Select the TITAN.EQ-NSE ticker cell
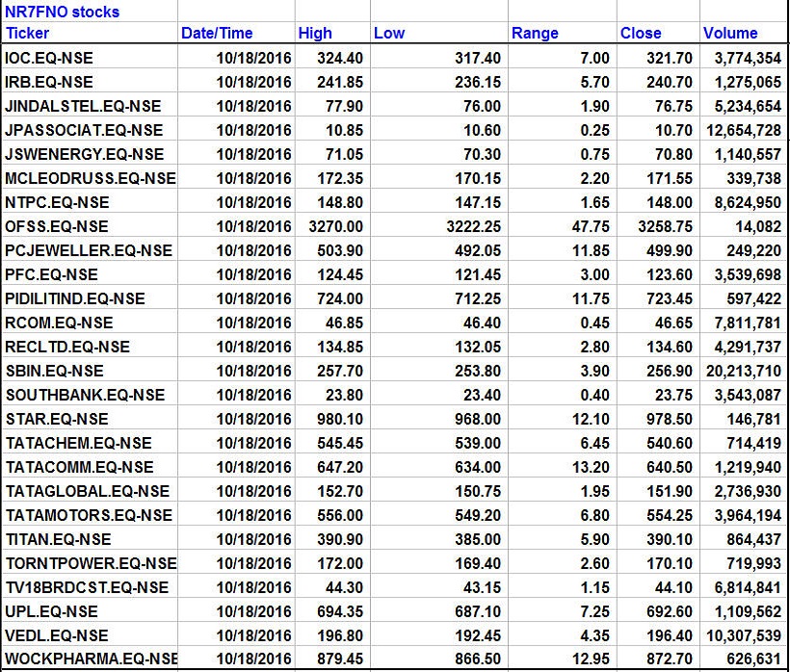This screenshot has width=790, height=672. coord(58,539)
